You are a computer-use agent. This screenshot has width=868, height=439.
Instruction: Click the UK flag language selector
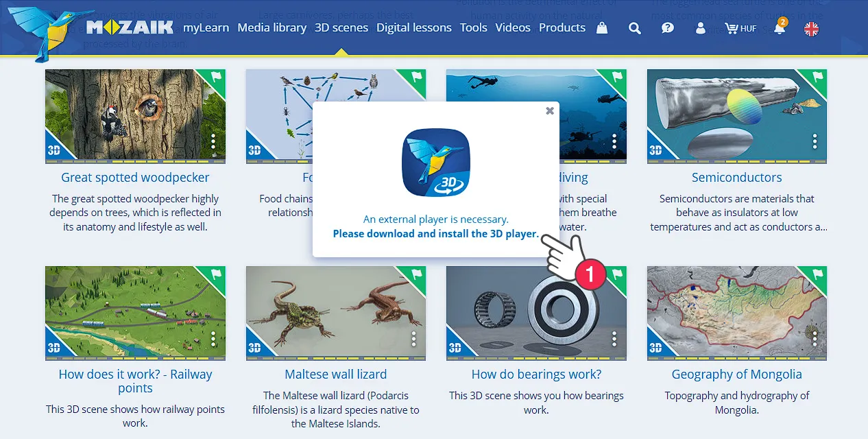click(x=811, y=29)
